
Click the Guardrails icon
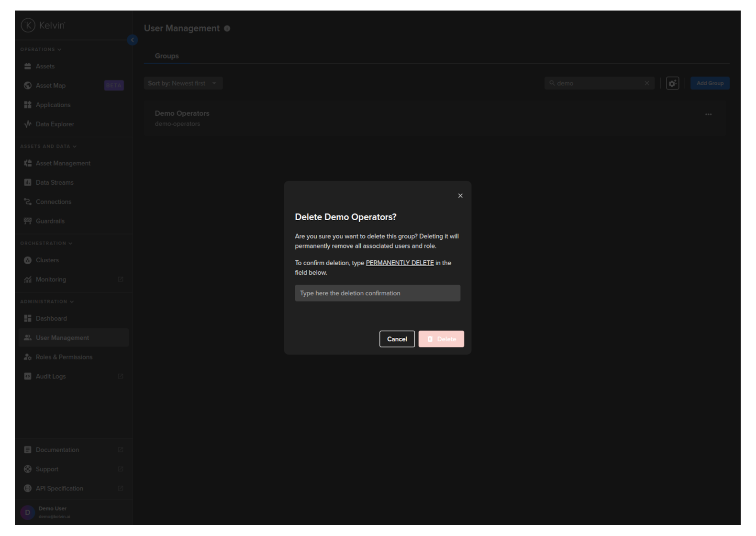pos(28,221)
